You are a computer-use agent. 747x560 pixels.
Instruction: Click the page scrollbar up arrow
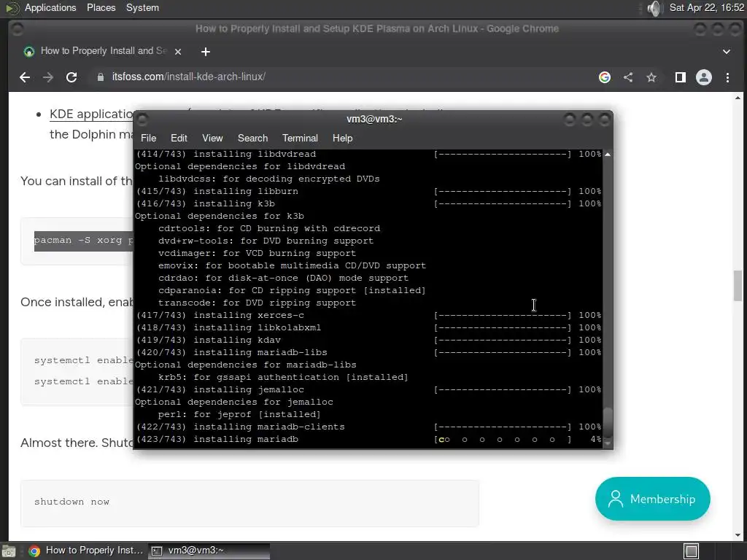(x=738, y=98)
